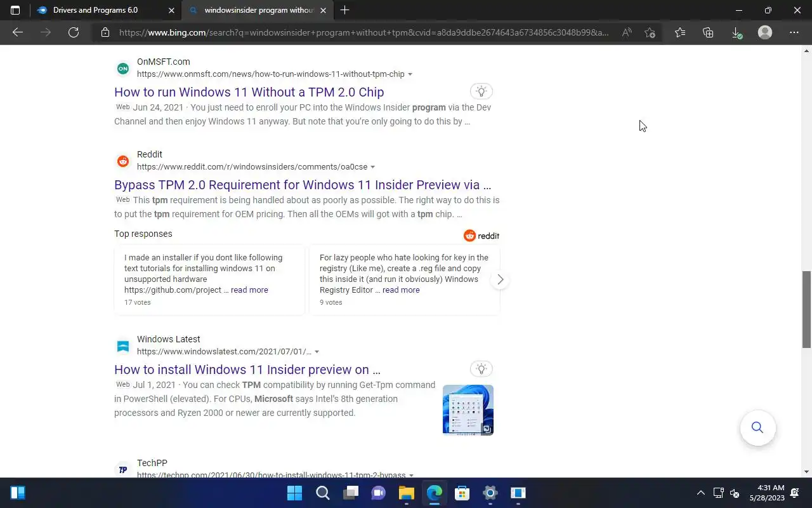Viewport: 812px width, 508px height.
Task: Add this page to favorites
Action: (x=650, y=32)
